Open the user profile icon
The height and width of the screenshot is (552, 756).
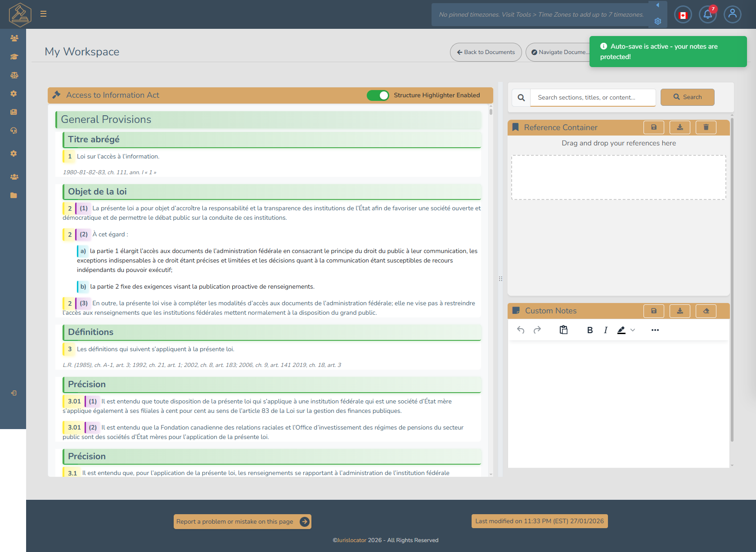tap(732, 14)
